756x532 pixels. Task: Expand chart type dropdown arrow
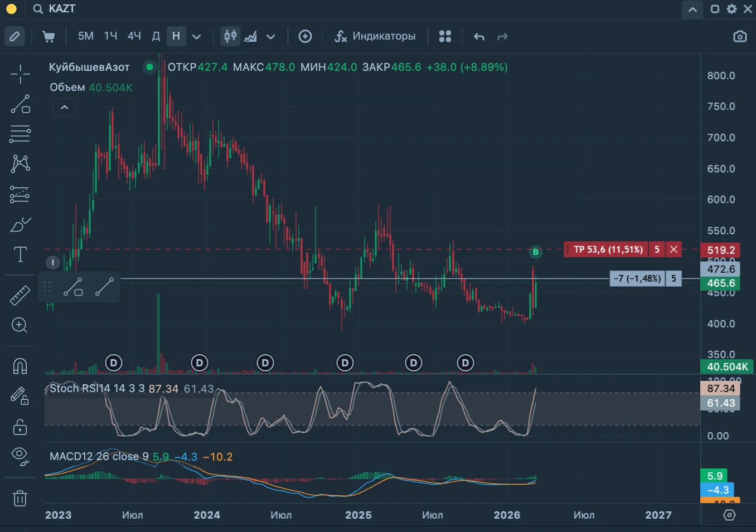271,37
